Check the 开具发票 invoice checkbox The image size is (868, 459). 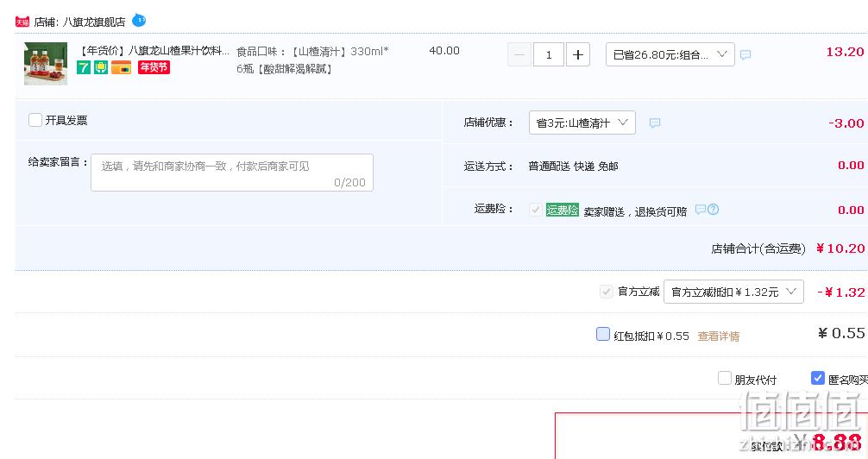tap(35, 120)
